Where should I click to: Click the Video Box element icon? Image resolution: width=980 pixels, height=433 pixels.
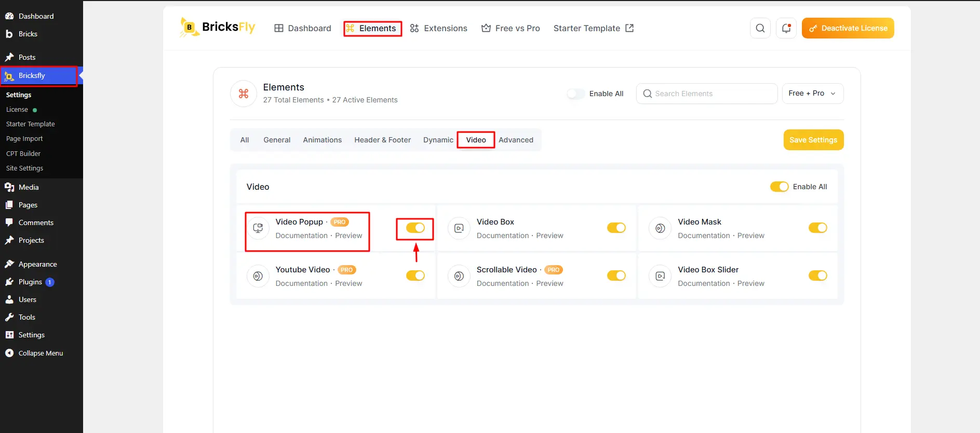coord(459,228)
